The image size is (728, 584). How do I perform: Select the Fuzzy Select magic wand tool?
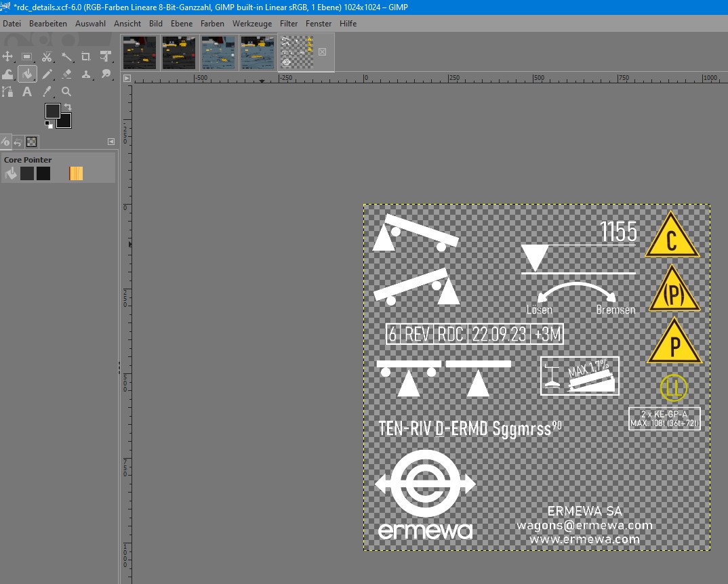[x=66, y=57]
